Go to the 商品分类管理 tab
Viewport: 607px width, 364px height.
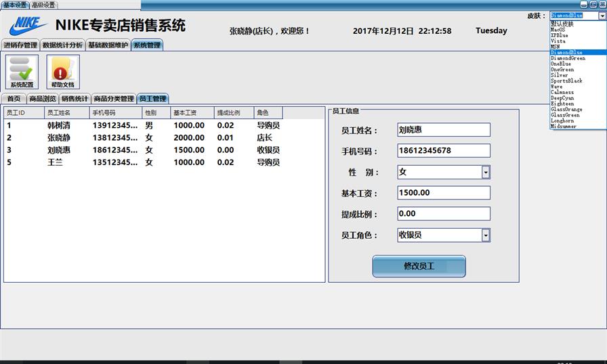pyautogui.click(x=114, y=99)
